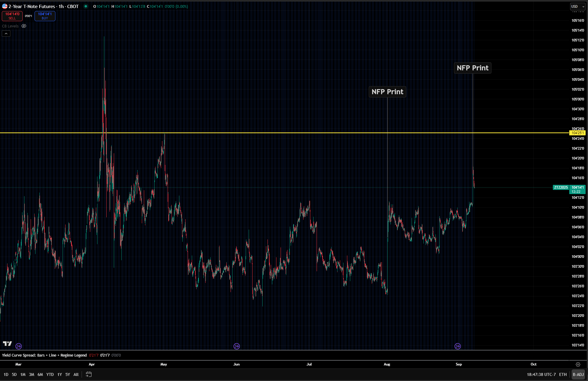Click the blue BUY price button
Screen dimensions: 588x381
coord(45,16)
